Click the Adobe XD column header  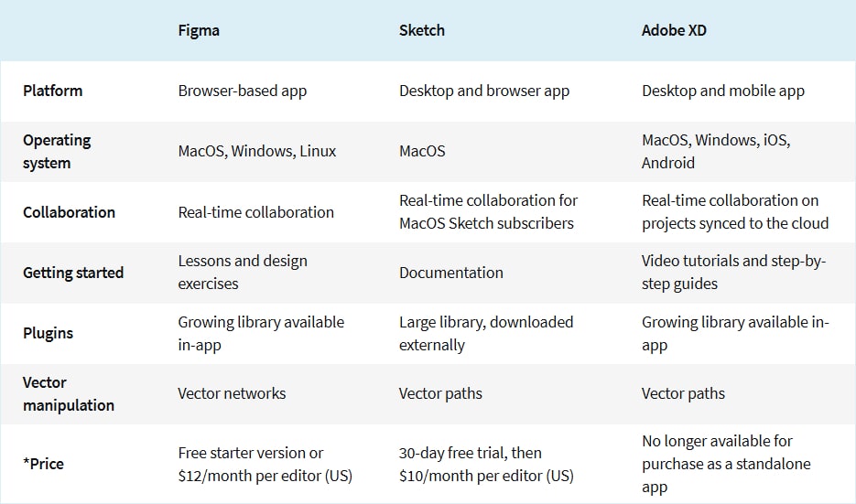tap(674, 30)
